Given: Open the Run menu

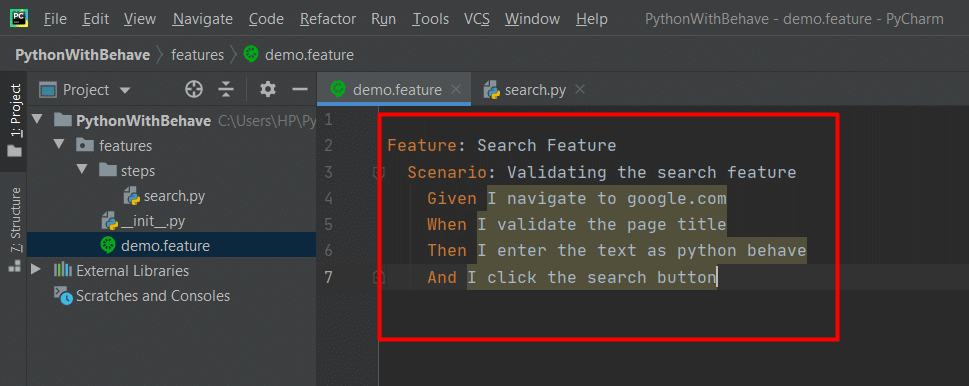Looking at the screenshot, I should (x=384, y=19).
